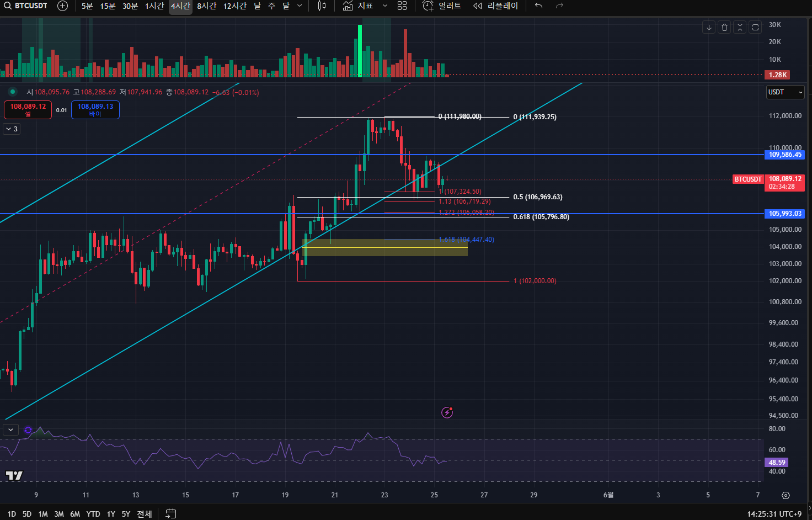Screen dimensions: 812x520
Task: Redo the last chart action
Action: (x=559, y=6)
